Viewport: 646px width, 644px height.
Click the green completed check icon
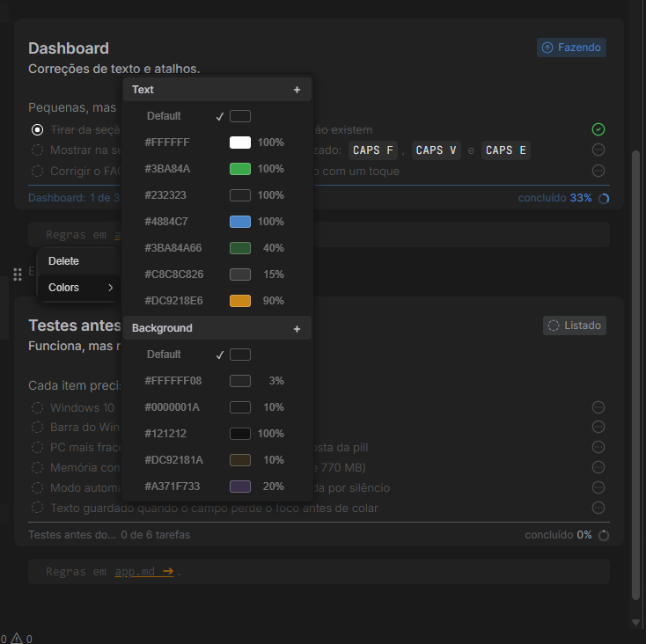[x=598, y=129]
